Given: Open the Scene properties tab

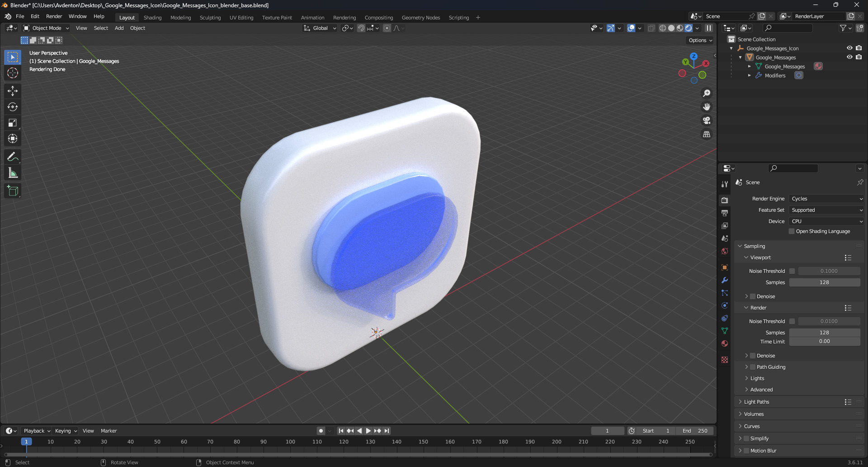Looking at the screenshot, I should [x=725, y=238].
